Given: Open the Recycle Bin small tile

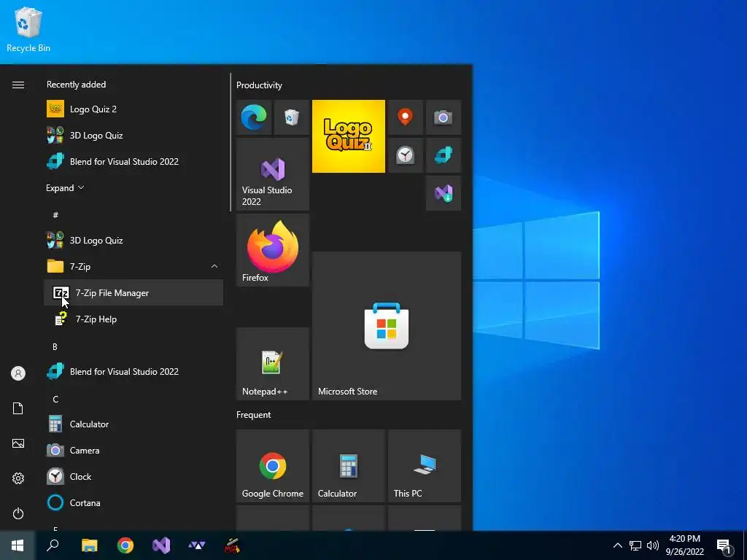Looking at the screenshot, I should click(292, 117).
